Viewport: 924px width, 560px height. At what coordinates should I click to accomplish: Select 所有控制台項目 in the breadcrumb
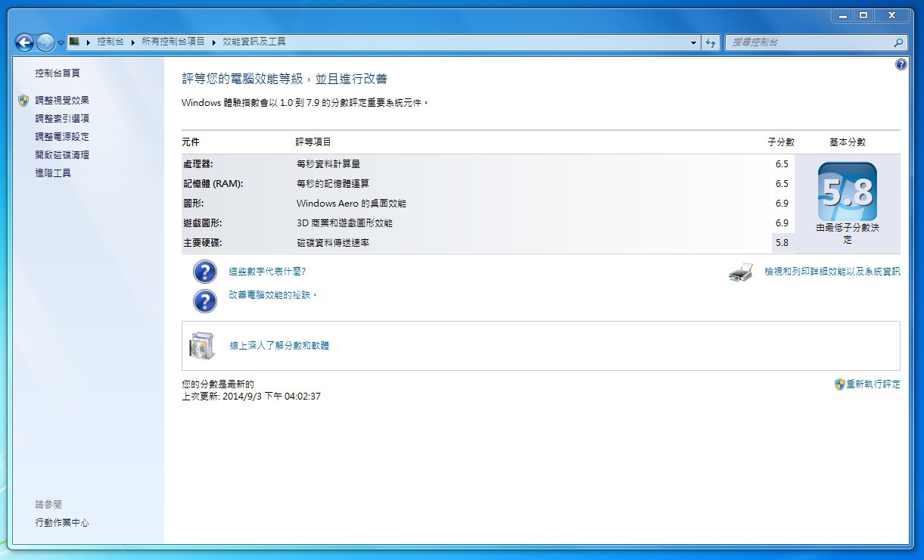point(173,42)
